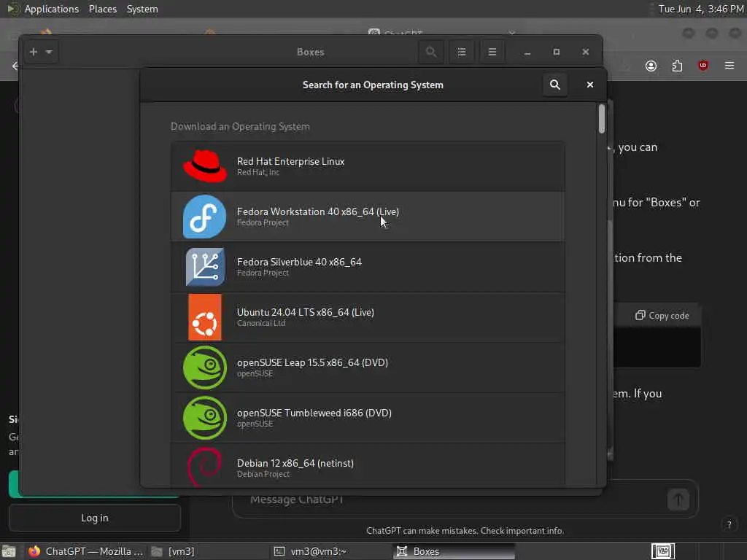Click the clock showing Tue Jun 4, 3:46 PM
The width and height of the screenshot is (747, 560).
tap(700, 9)
